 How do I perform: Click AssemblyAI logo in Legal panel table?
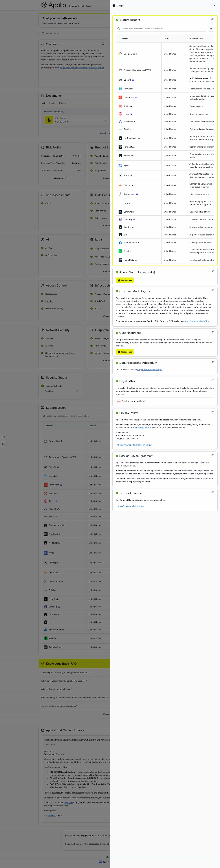pyautogui.click(x=120, y=122)
